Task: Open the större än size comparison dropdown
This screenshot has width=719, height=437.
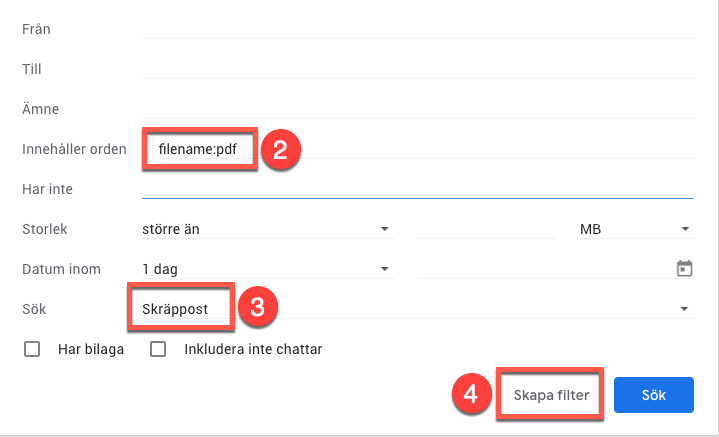Action: click(x=265, y=229)
